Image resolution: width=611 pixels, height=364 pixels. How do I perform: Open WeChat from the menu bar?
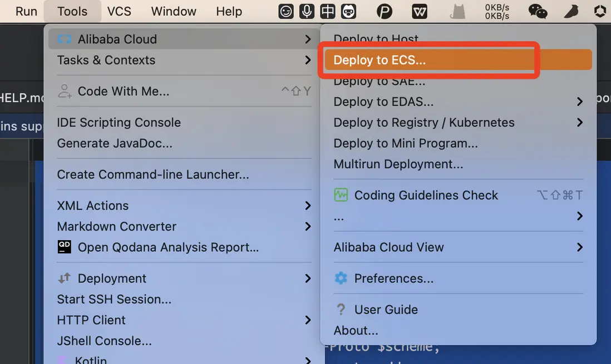coord(538,11)
